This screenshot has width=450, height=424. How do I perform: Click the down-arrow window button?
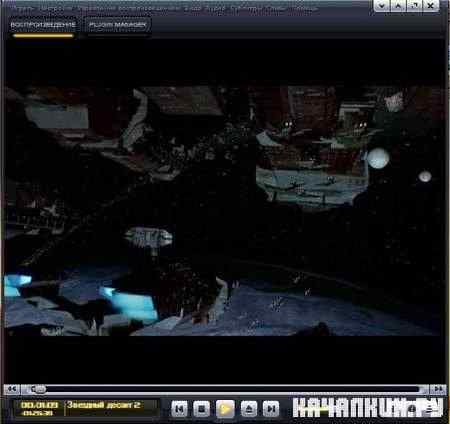pyautogui.click(x=382, y=6)
